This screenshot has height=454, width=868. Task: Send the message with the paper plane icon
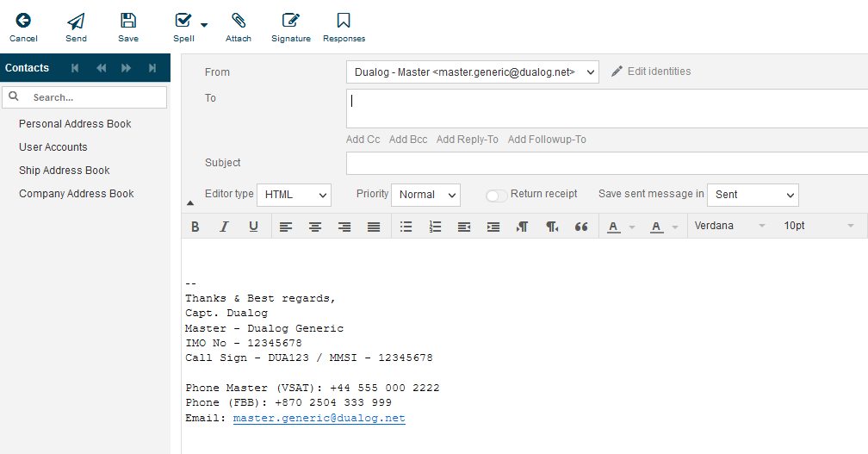tap(76, 28)
